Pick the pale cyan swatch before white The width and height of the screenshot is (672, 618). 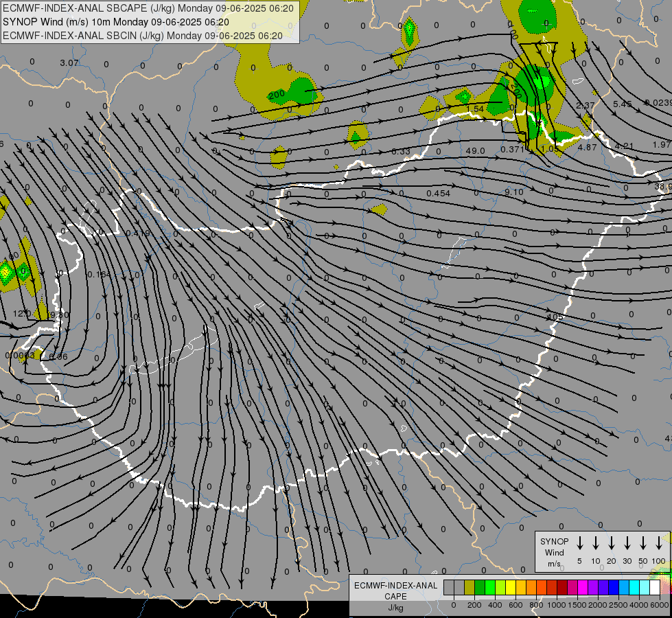click(x=644, y=587)
